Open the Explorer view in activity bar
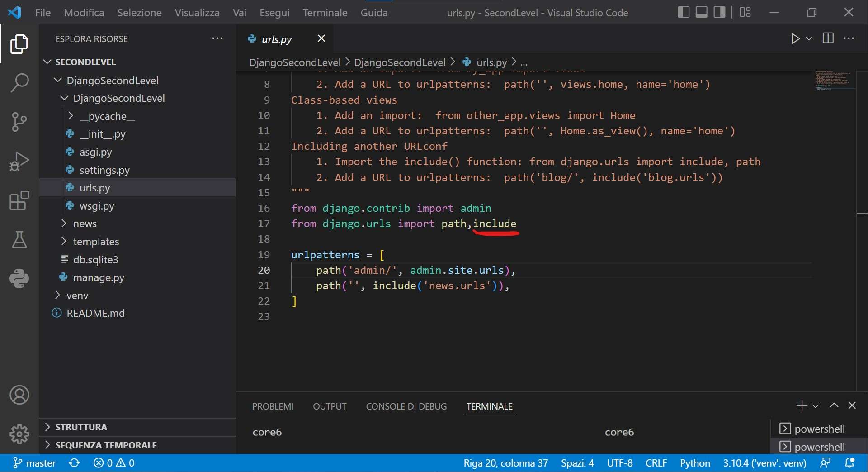Image resolution: width=868 pixels, height=472 pixels. [x=19, y=44]
